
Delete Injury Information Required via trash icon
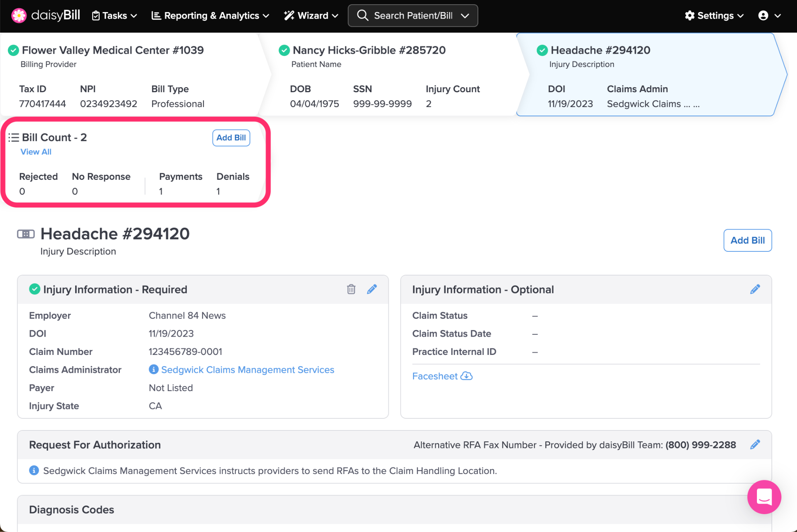tap(351, 289)
